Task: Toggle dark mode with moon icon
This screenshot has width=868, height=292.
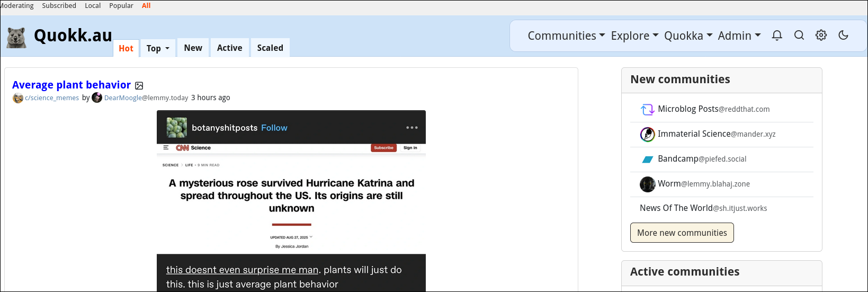Action: click(844, 36)
